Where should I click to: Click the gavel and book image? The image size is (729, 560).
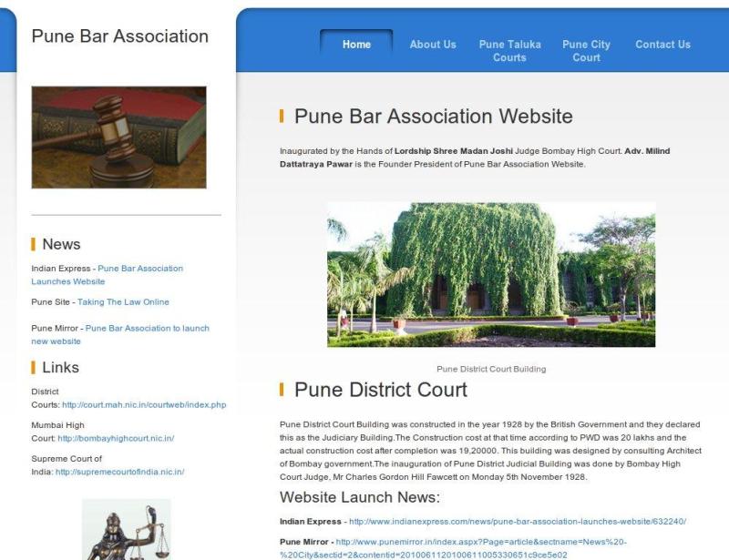pyautogui.click(x=119, y=137)
